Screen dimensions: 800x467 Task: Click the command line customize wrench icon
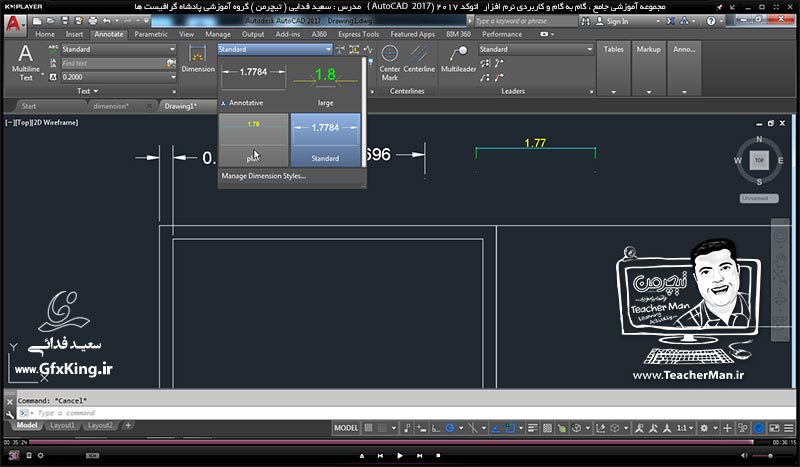[10, 414]
